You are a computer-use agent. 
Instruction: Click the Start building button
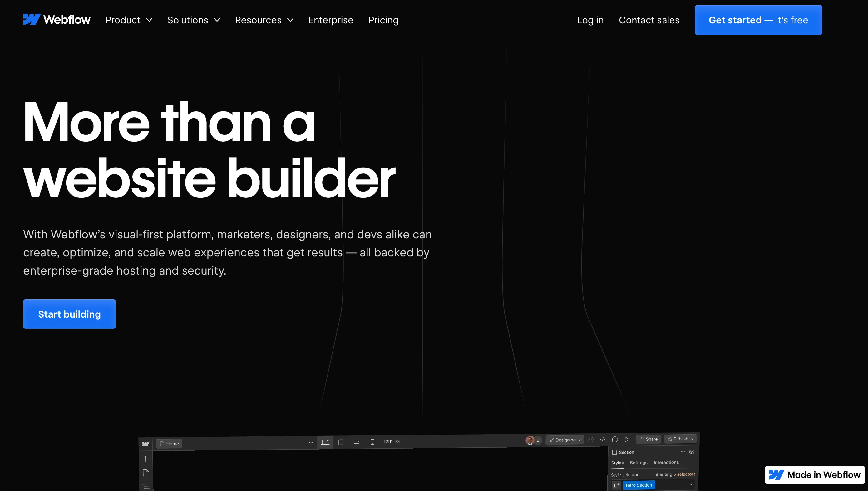(x=70, y=314)
